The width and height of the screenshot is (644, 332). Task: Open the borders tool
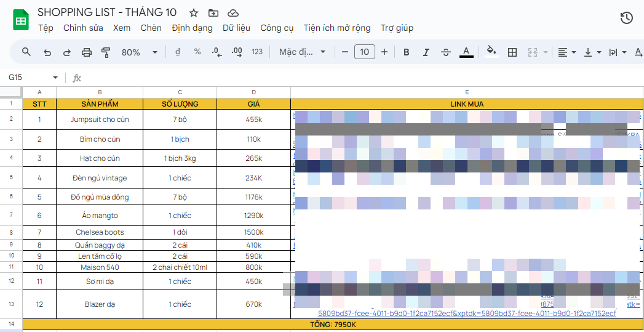(512, 52)
